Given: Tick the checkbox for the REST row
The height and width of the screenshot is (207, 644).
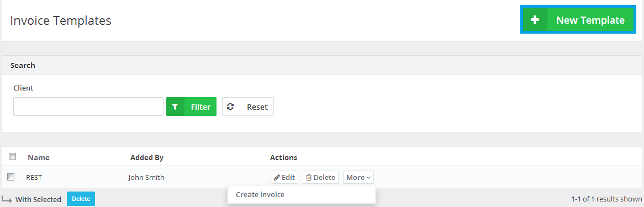Looking at the screenshot, I should pyautogui.click(x=11, y=177).
